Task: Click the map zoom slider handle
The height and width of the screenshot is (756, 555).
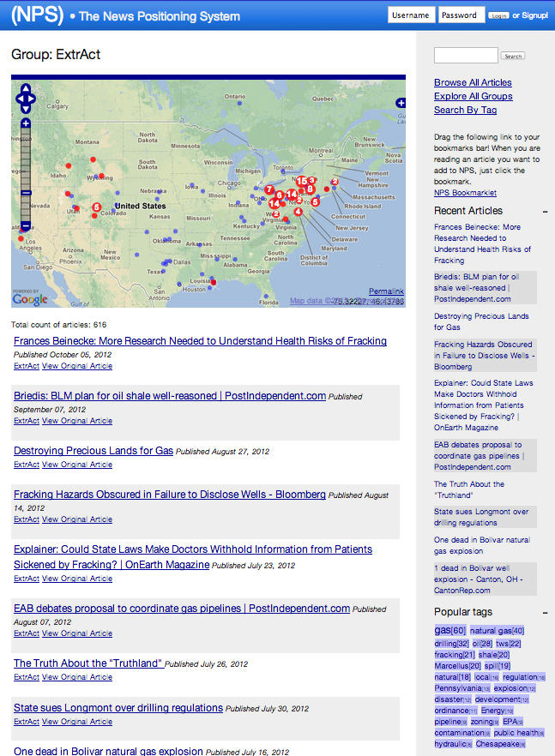Action: point(26,193)
